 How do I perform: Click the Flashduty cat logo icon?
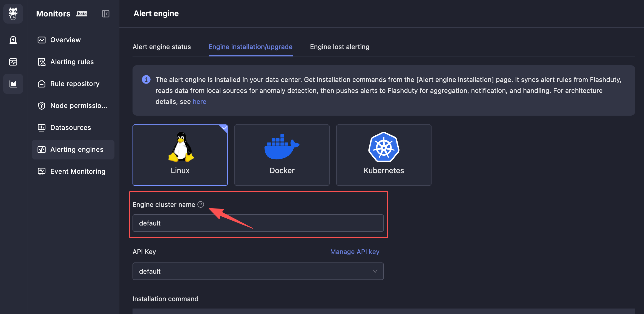(x=13, y=13)
